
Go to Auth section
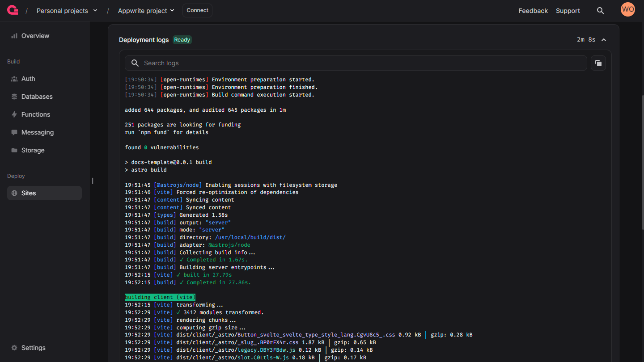[x=44, y=79]
